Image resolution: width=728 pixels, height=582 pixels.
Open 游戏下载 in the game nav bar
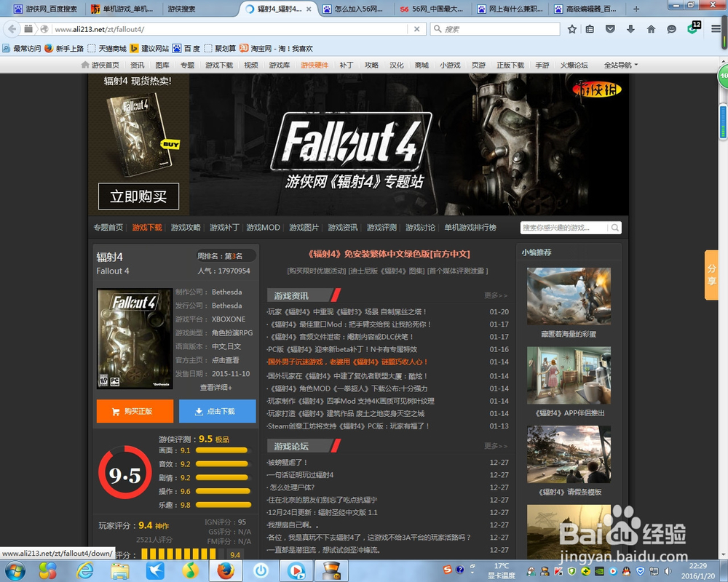point(147,228)
